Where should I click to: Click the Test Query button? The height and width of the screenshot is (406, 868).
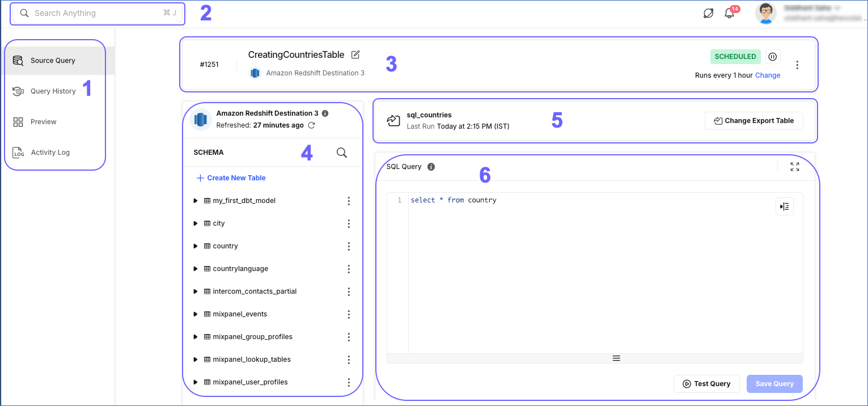click(706, 384)
